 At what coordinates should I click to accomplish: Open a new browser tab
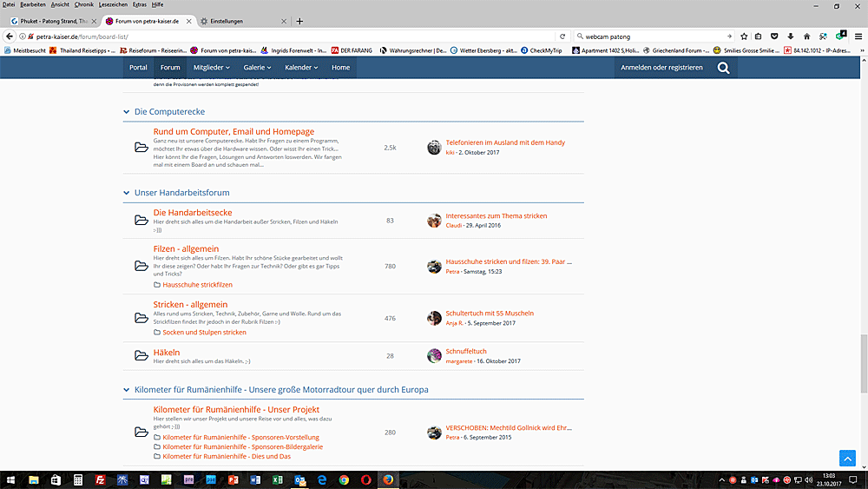[299, 21]
